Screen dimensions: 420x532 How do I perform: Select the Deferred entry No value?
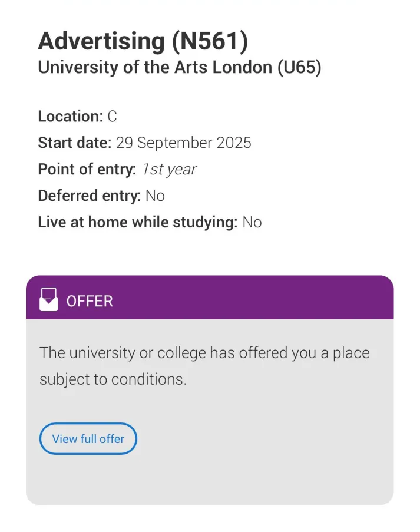pos(155,196)
